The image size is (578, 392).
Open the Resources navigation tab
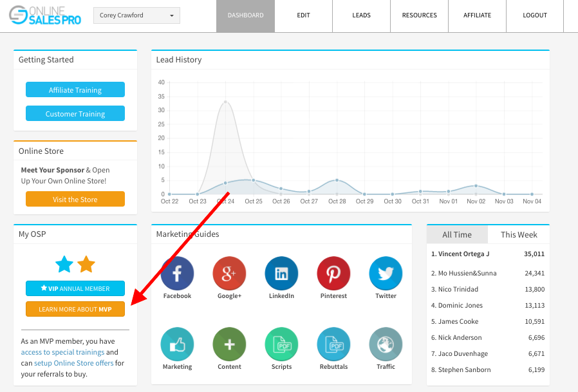point(420,15)
